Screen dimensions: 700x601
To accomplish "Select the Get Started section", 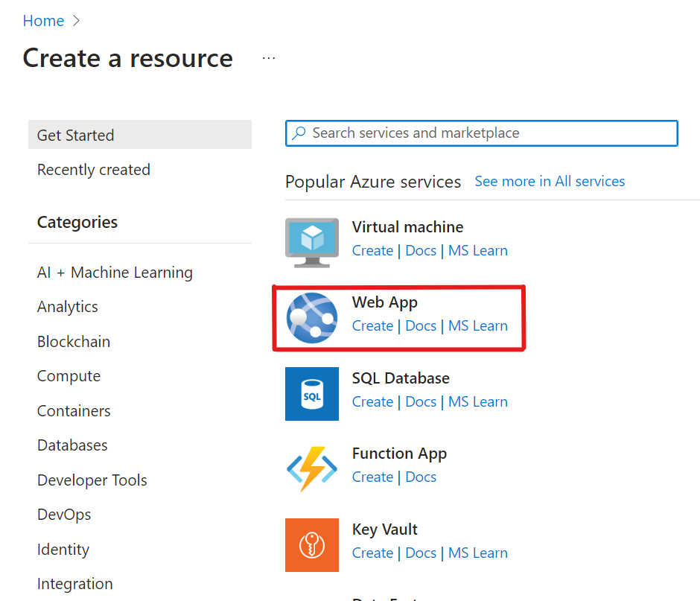I will coord(75,135).
